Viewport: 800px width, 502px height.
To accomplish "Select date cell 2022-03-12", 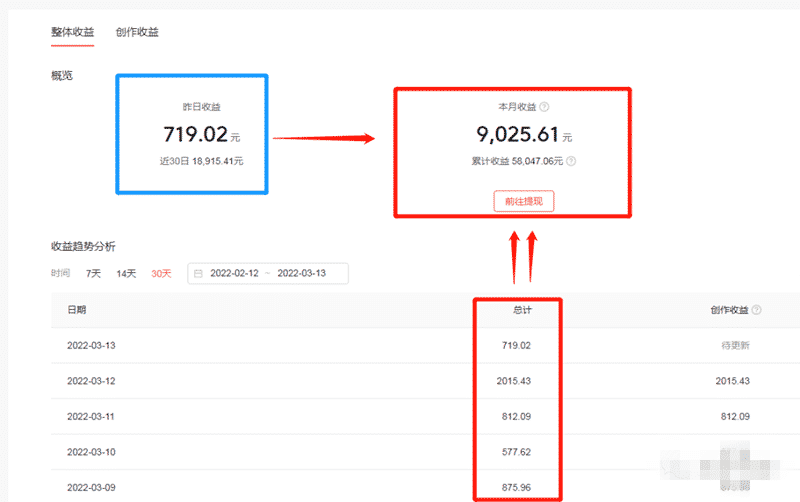I will click(x=91, y=381).
